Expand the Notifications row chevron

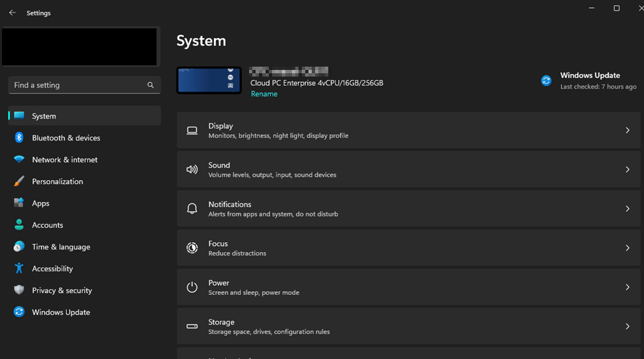[627, 209]
